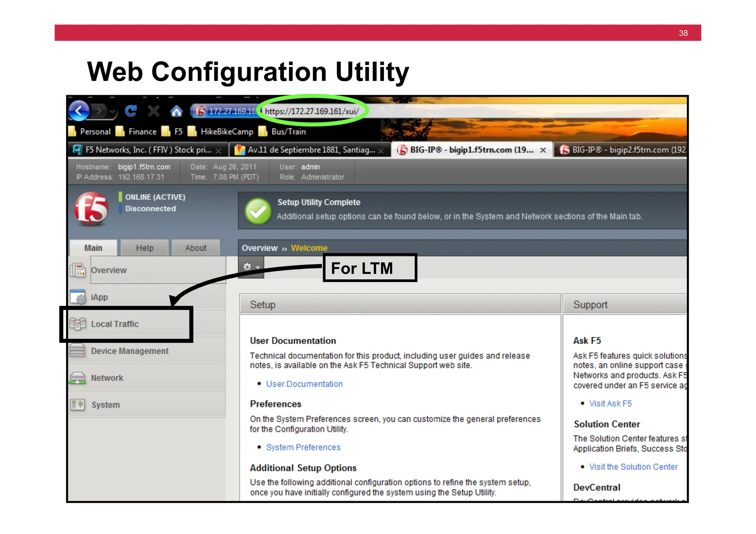Open the Finance bookmarks folder
The height and width of the screenshot is (534, 756).
coord(136,131)
